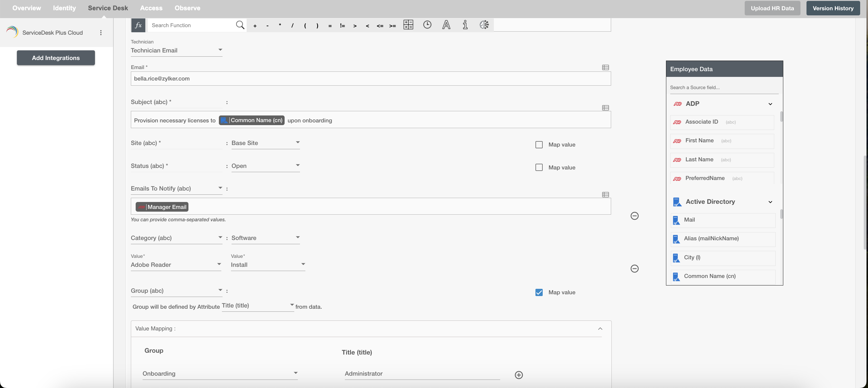Open the math functions calculator icon
Viewport: 868px width, 388px height.
[x=408, y=25]
